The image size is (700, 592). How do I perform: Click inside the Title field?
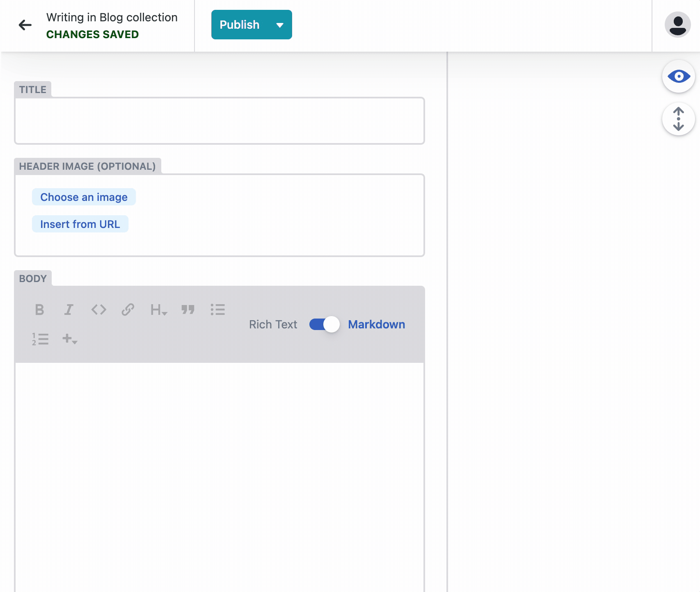[x=220, y=120]
